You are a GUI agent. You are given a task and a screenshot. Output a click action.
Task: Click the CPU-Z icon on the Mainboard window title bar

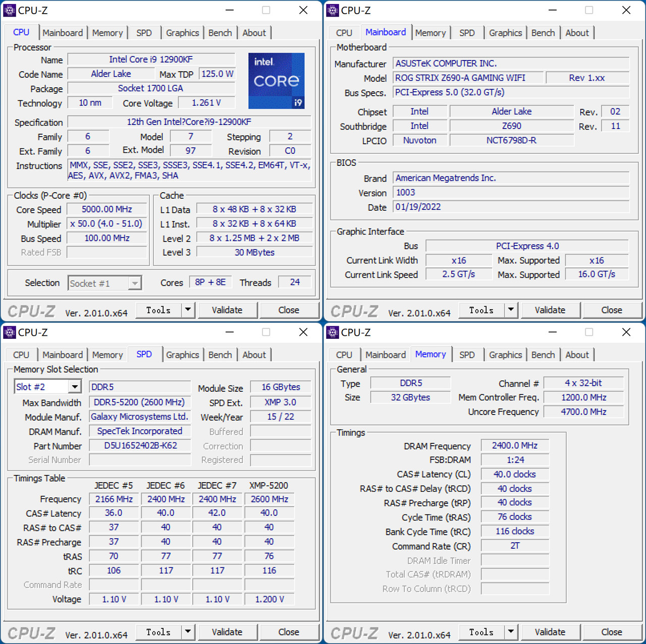point(333,10)
